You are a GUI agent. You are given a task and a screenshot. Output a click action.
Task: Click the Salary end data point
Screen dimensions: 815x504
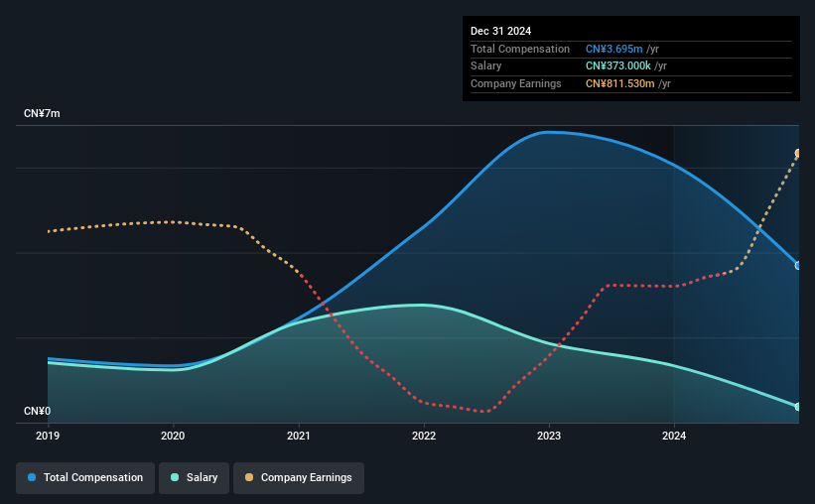coord(798,407)
